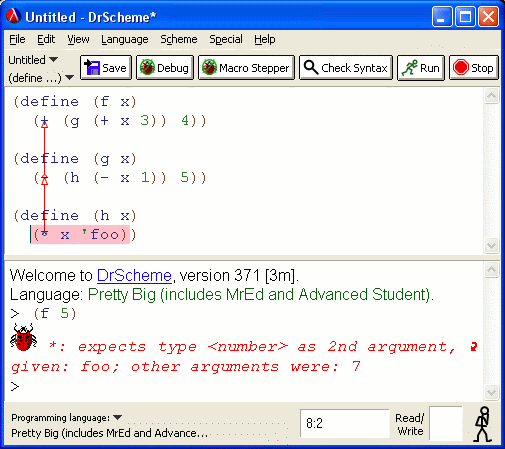Screen dimensions: 505x449
Task: Click the (define (h x) line
Action: click(x=75, y=216)
